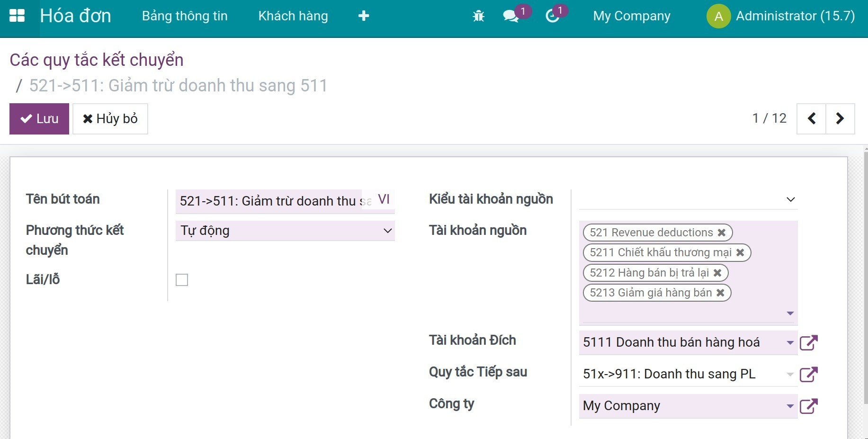Remove the 5212 Hàng bán bị trả lại tag
Viewport: 868px width, 439px height.
click(x=718, y=273)
